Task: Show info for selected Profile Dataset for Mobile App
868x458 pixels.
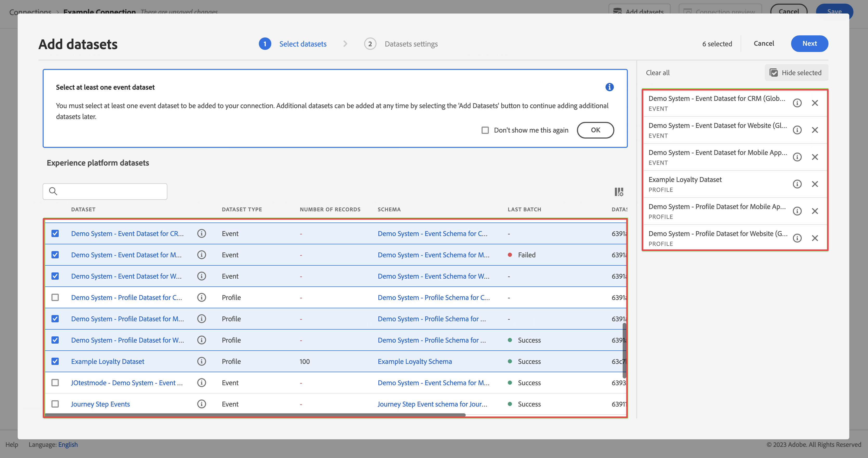Action: click(797, 211)
